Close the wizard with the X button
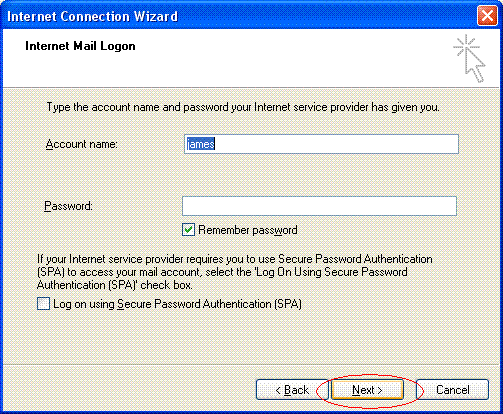 [487, 16]
